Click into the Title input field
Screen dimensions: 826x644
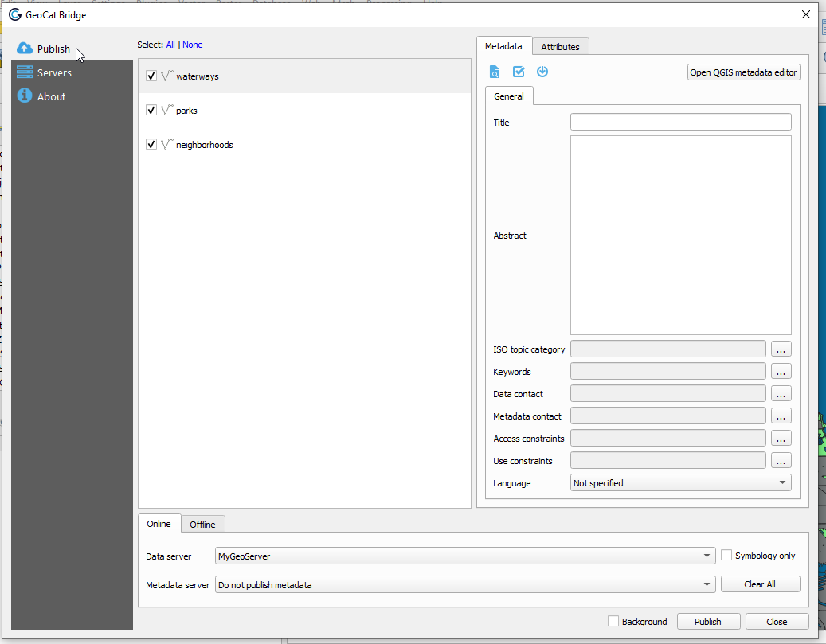[x=680, y=123]
